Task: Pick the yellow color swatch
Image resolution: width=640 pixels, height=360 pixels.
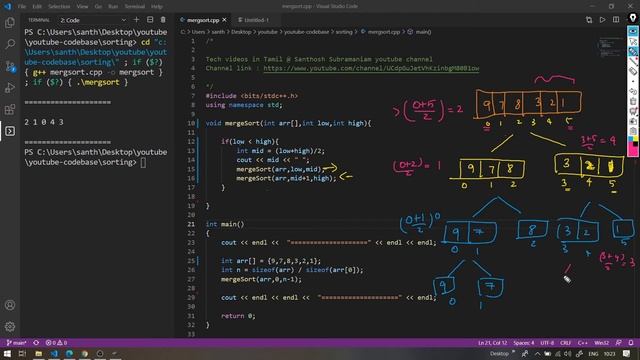Action: pyautogui.click(x=635, y=139)
